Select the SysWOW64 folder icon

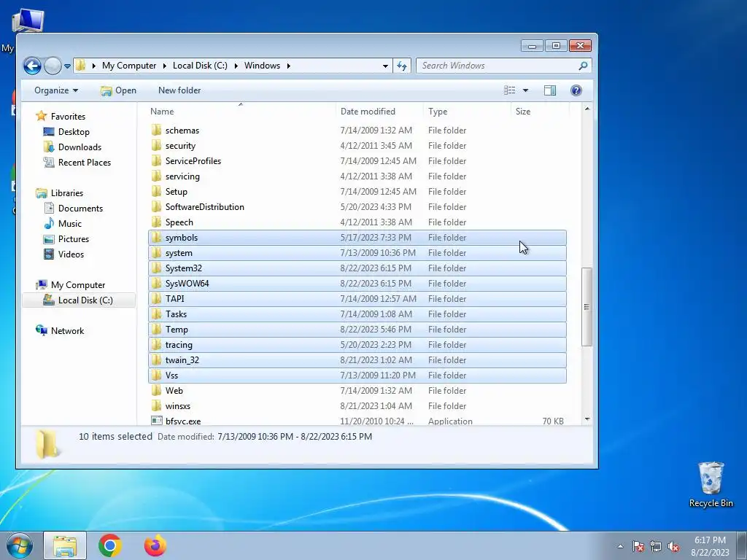[156, 284]
